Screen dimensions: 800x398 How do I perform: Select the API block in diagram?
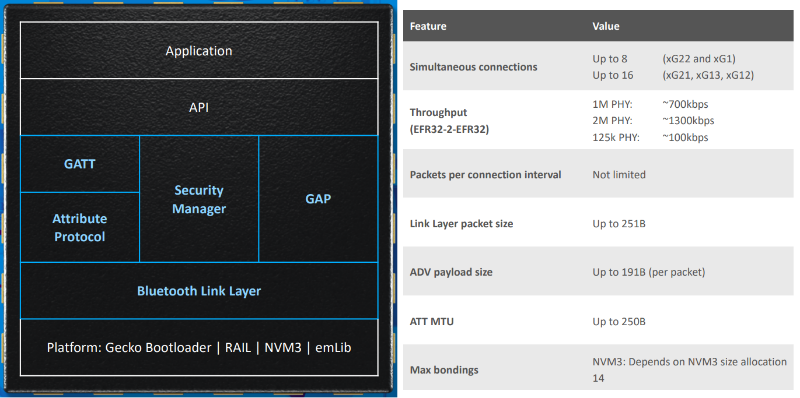199,107
